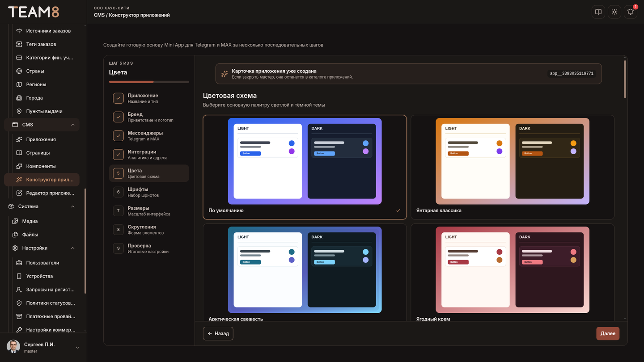Viewport: 644px width, 362px height.
Task: Click the Медиа sidebar icon
Action: click(15, 221)
